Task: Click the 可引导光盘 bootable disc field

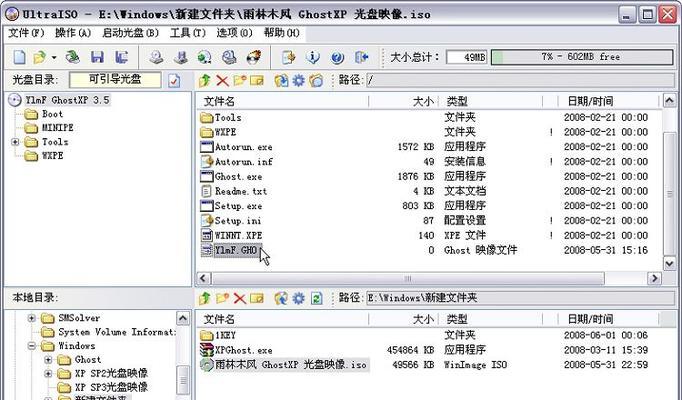Action: tap(115, 80)
